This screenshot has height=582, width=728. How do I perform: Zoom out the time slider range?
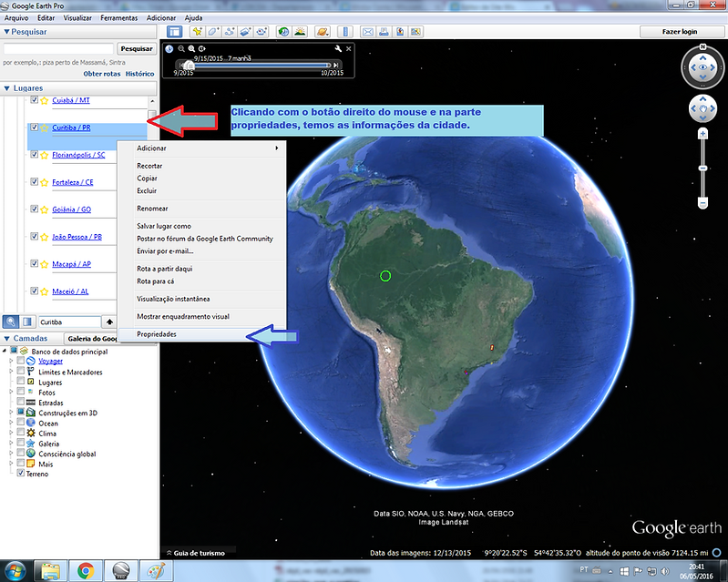181,48
